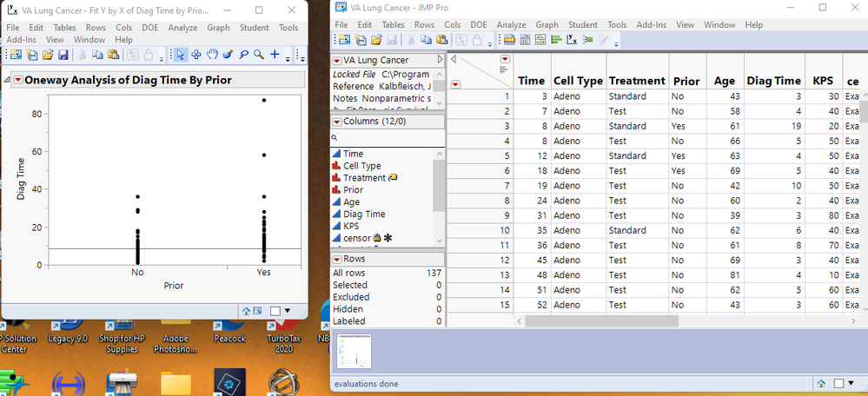Click New Data Table icon in Oneway window
Screen dimensions: 868x396
15,54
